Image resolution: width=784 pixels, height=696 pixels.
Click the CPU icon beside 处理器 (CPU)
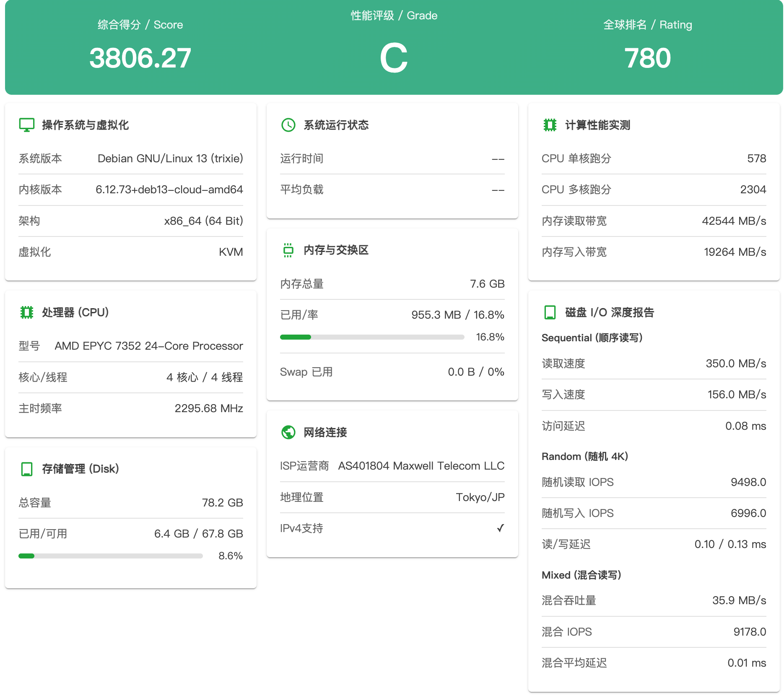tap(27, 312)
